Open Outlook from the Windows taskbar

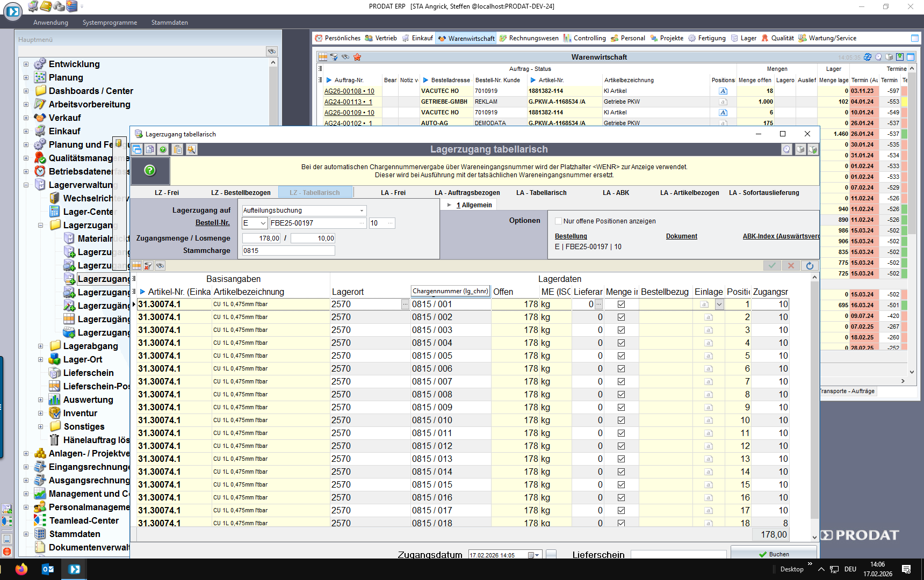click(48, 569)
